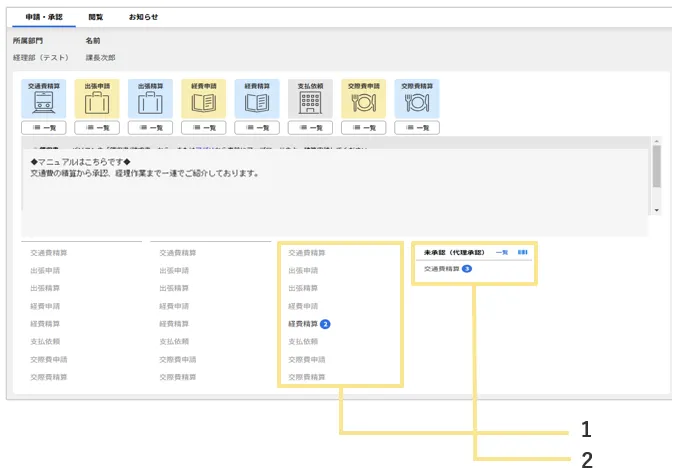Open 一覧 list under 支払依頼 icon

click(x=310, y=128)
